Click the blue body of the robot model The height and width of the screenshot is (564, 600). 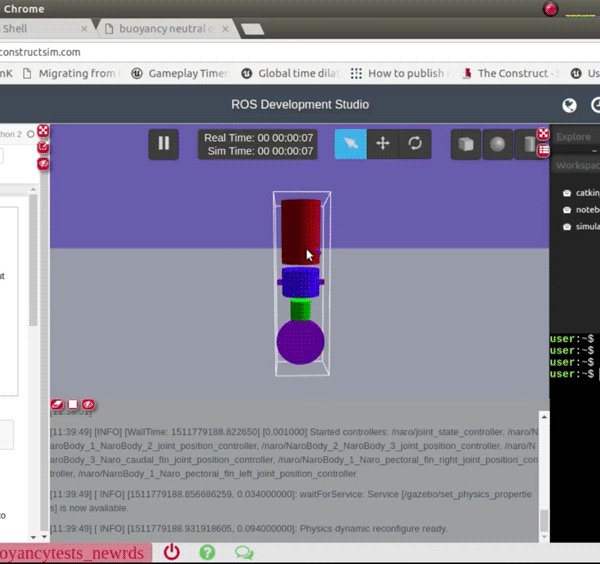301,282
